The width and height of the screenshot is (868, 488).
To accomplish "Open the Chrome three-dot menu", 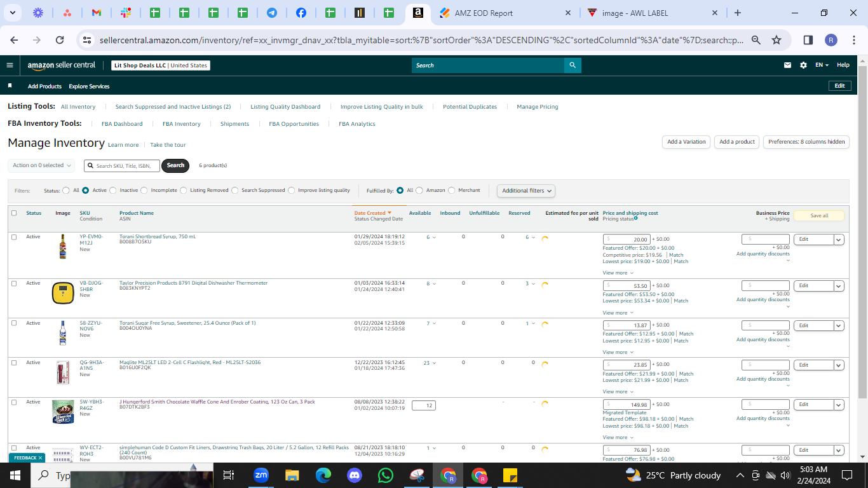I will (x=854, y=40).
